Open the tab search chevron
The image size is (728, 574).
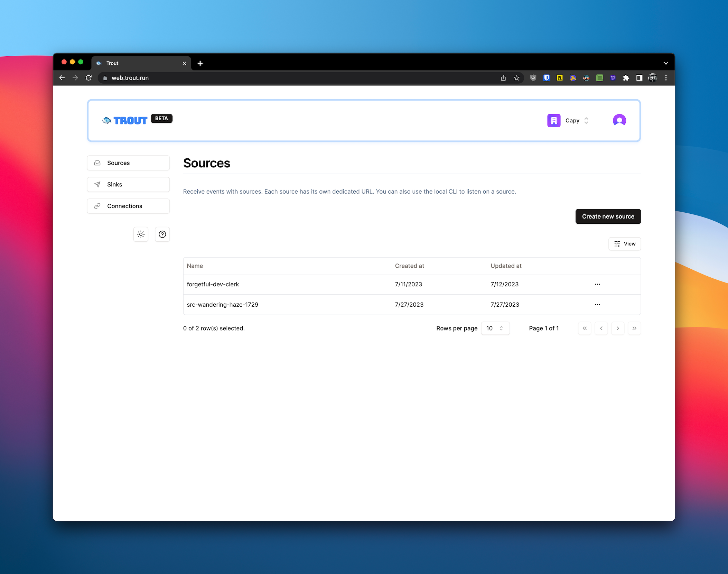(666, 63)
